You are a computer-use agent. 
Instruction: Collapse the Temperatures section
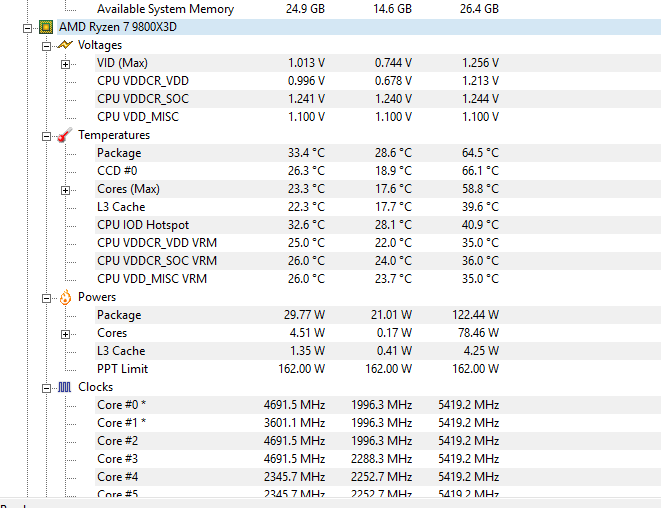pos(46,136)
